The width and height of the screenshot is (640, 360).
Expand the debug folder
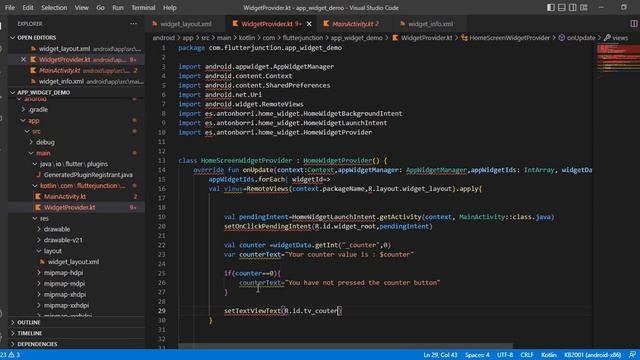(x=77, y=142)
